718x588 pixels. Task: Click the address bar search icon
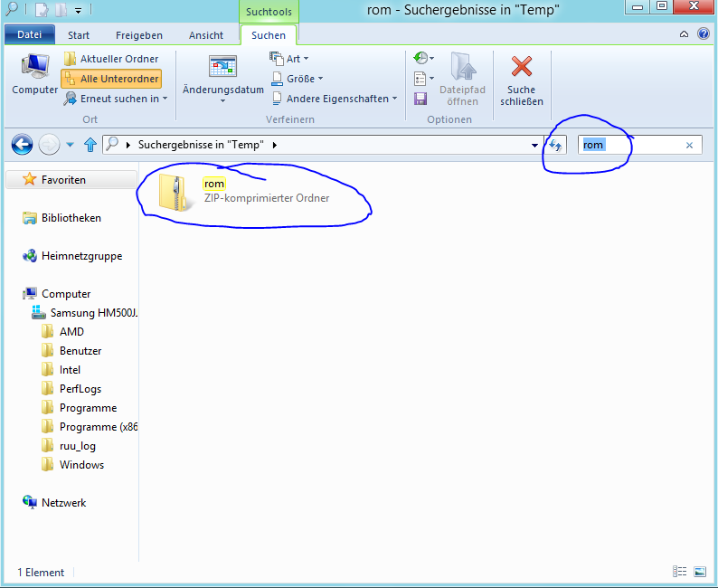112,144
